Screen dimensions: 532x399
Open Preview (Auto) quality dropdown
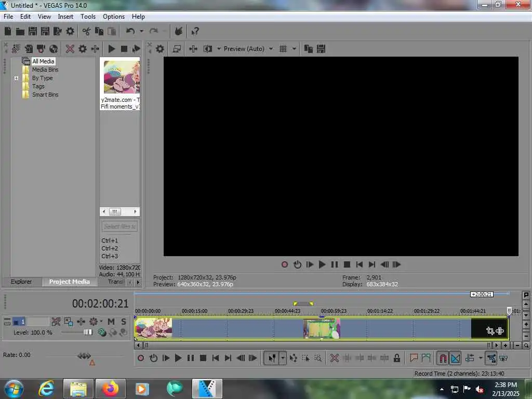(x=271, y=49)
